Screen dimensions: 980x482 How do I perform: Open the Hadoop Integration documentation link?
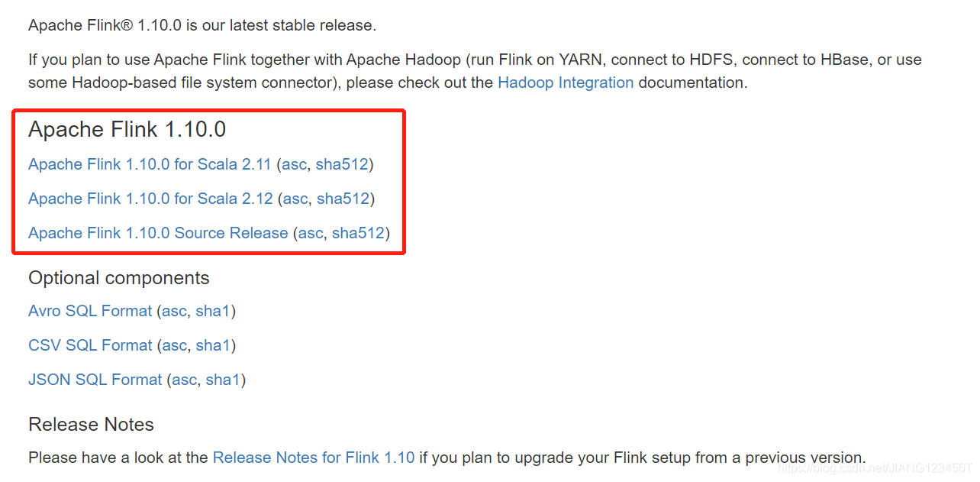click(x=565, y=82)
